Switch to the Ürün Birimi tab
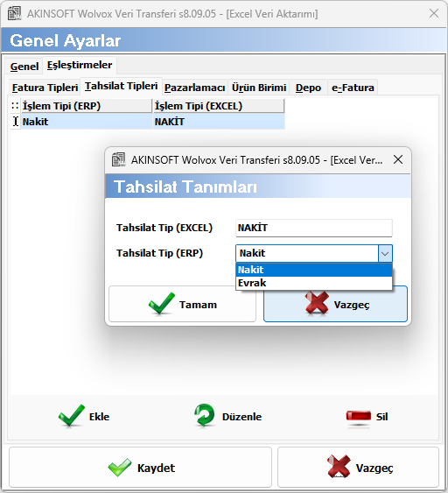 coord(259,88)
